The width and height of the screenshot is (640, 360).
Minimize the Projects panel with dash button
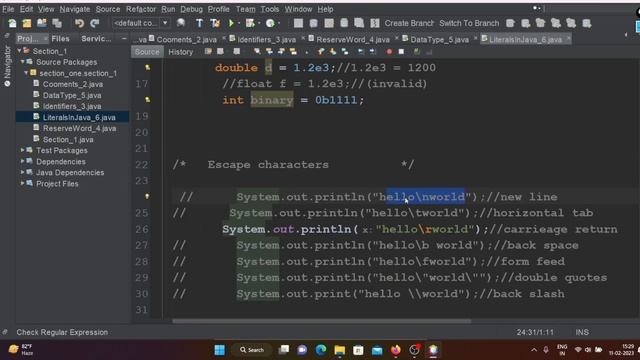tap(124, 38)
